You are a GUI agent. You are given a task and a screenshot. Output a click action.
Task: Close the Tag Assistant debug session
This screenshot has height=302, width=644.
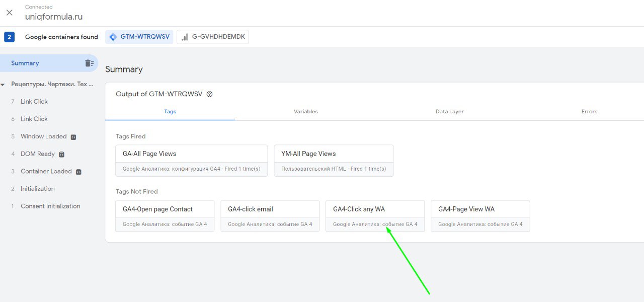click(x=10, y=13)
